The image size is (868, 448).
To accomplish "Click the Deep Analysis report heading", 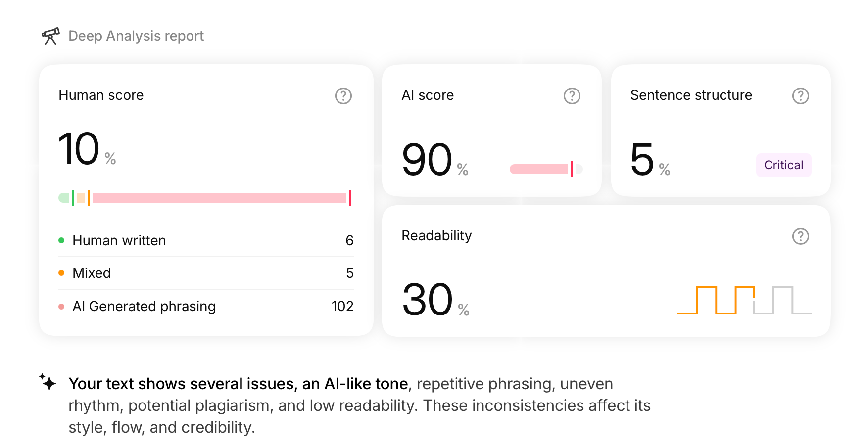I will [136, 36].
